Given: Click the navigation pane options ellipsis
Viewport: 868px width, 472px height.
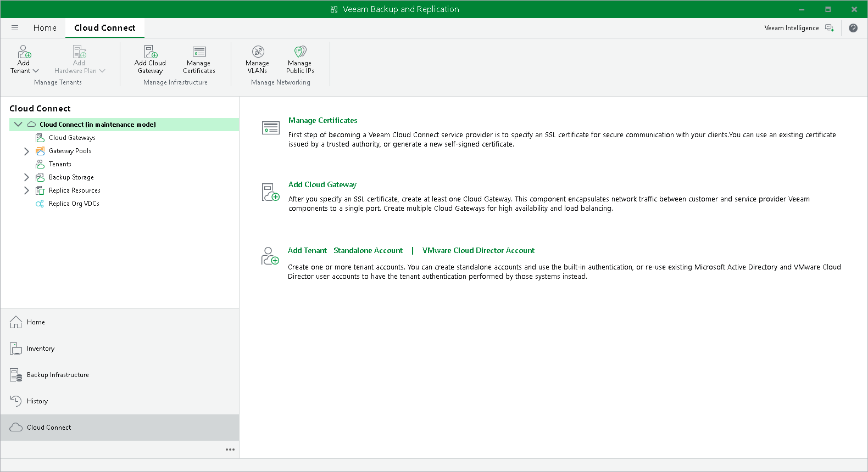Looking at the screenshot, I should coord(230,449).
